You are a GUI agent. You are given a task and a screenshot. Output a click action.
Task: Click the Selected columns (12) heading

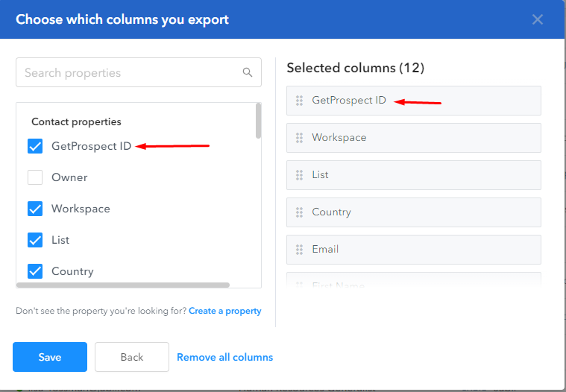pyautogui.click(x=355, y=68)
